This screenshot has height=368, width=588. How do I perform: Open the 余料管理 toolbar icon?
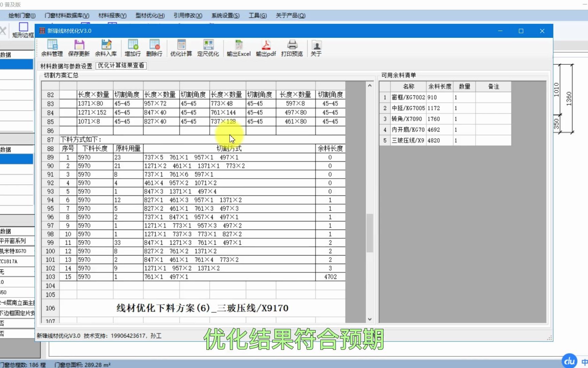[52, 48]
